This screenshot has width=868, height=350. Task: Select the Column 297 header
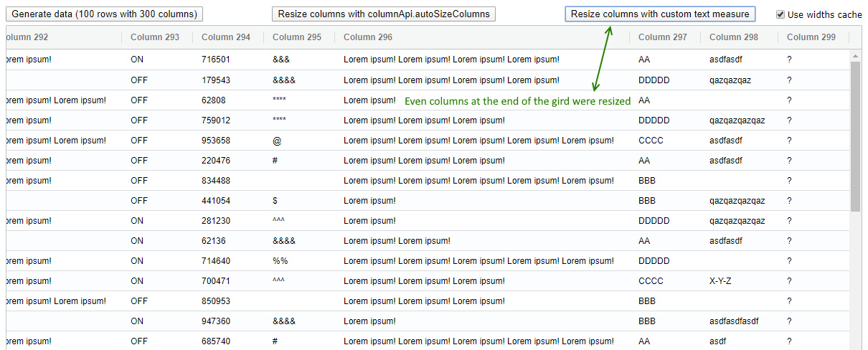pyautogui.click(x=662, y=37)
